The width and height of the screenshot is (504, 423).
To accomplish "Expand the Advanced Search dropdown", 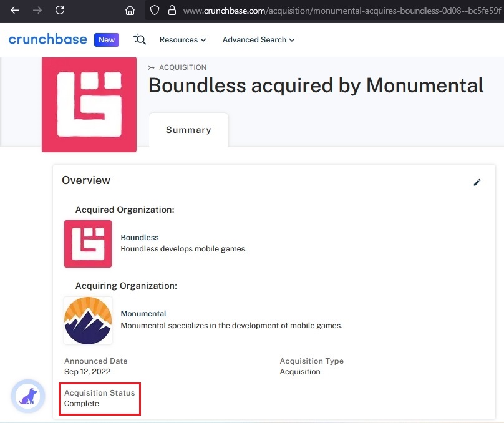I will (258, 40).
